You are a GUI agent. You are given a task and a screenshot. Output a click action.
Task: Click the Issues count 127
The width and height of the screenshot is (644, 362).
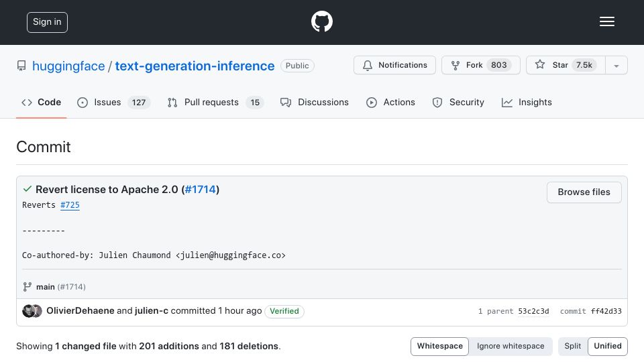pos(138,102)
